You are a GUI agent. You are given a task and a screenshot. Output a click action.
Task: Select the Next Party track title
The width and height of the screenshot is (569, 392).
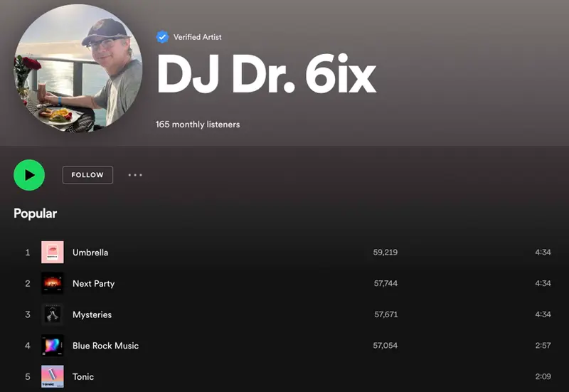(94, 284)
